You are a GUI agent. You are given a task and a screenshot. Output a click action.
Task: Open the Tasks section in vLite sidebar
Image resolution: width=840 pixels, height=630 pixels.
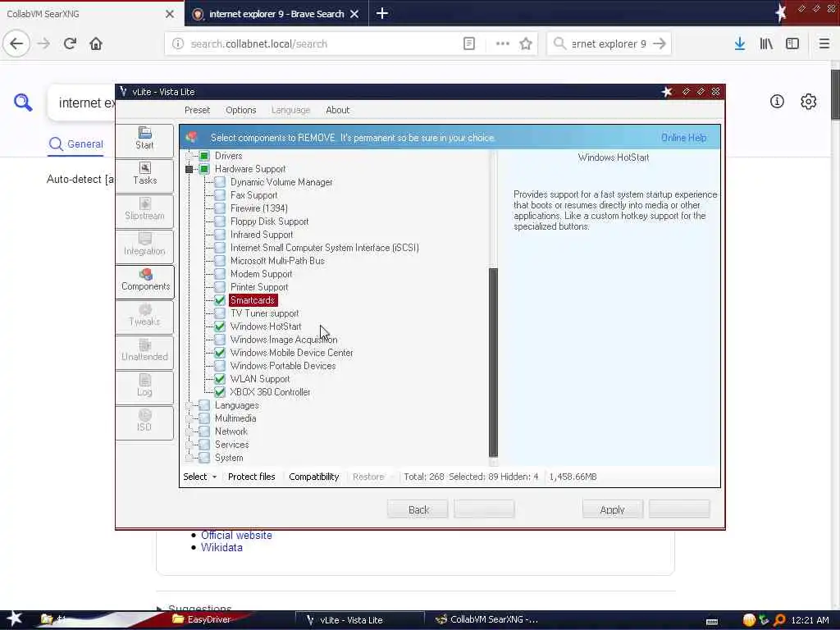click(144, 175)
